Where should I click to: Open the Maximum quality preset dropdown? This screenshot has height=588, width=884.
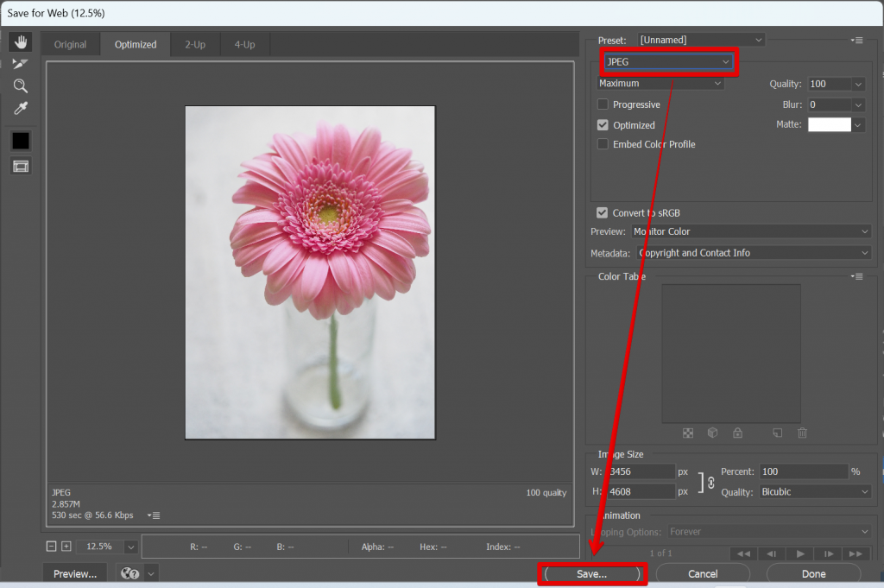660,83
